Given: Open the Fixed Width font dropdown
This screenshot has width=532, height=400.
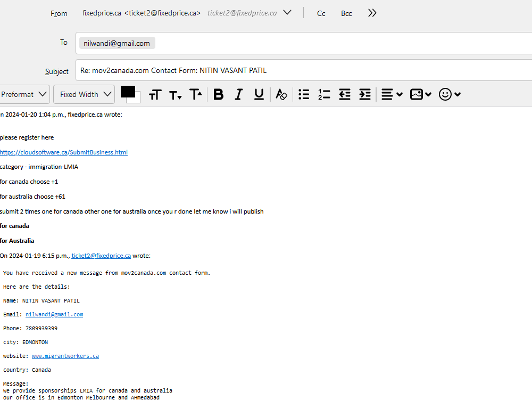Looking at the screenshot, I should point(84,95).
